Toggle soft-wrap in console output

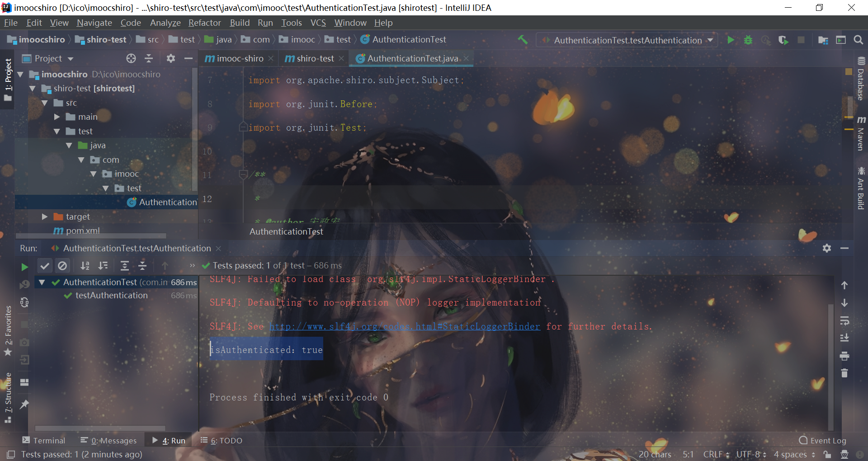pyautogui.click(x=844, y=320)
